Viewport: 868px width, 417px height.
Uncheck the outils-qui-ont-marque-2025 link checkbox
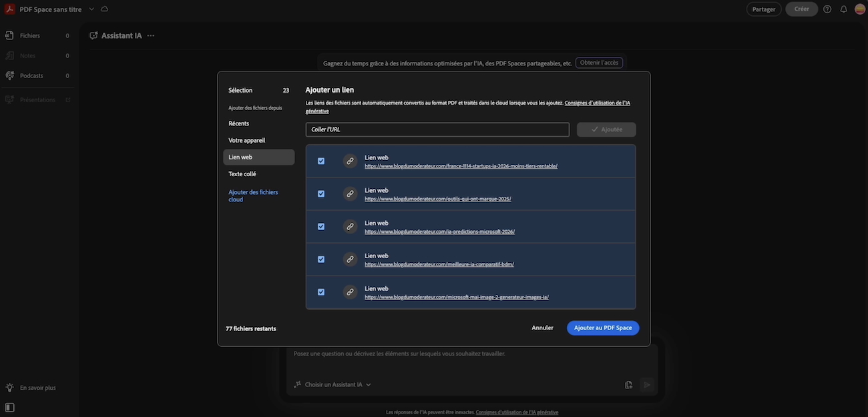pos(321,193)
